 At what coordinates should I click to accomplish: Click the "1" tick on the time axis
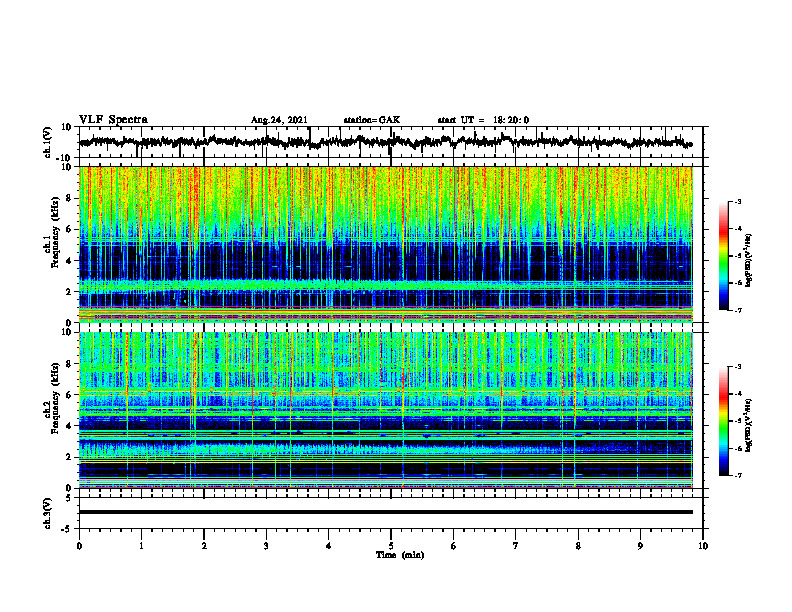(x=141, y=546)
